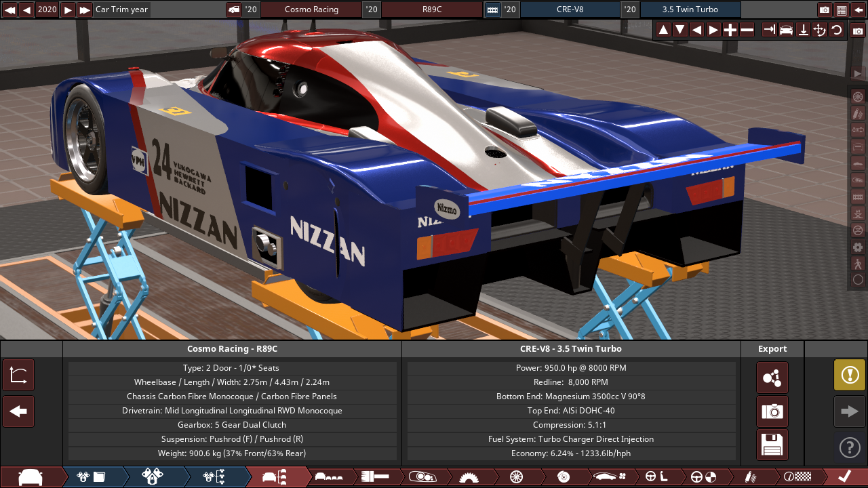868x488 pixels.
Task: Rotate camera right with right arrow
Action: click(x=713, y=30)
